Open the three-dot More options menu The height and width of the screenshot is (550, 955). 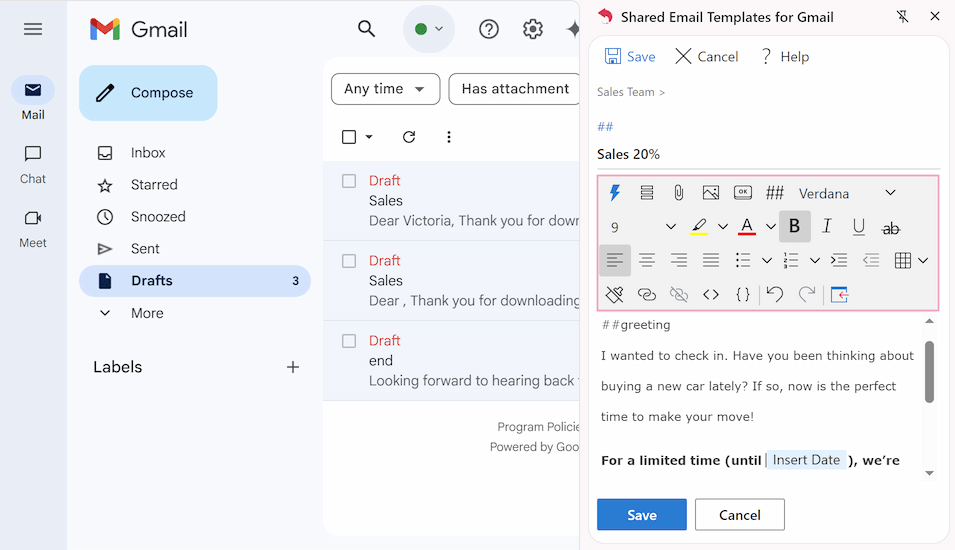(449, 137)
